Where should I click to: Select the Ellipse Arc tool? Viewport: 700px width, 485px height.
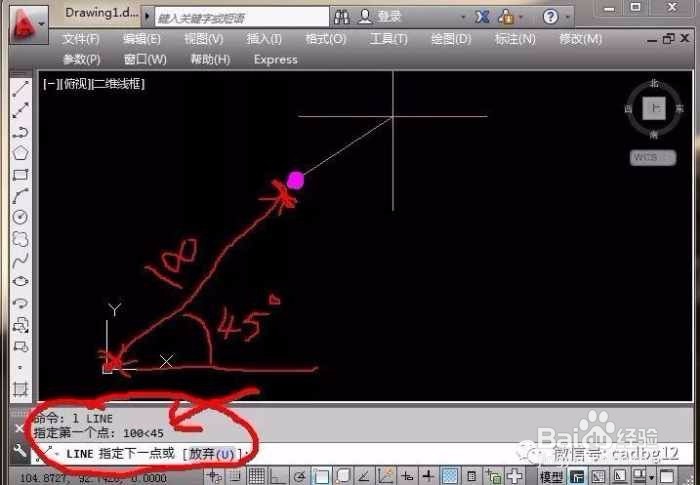point(21,304)
